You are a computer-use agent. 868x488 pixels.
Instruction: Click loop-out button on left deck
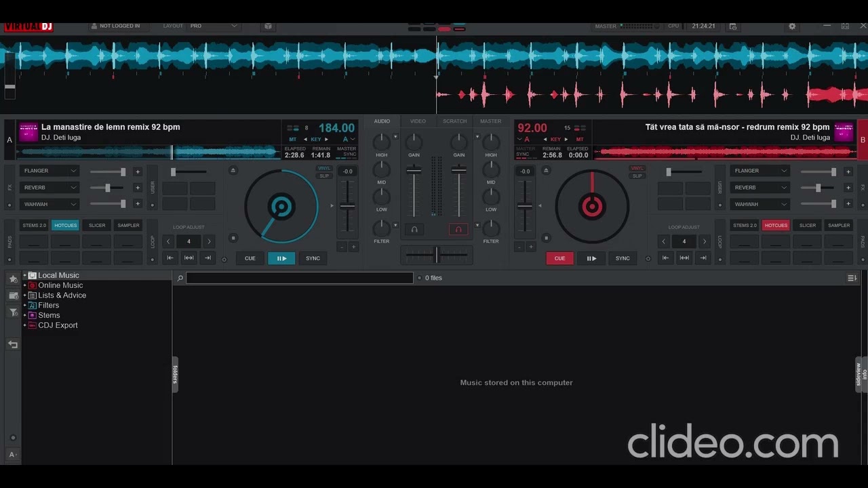coord(208,258)
